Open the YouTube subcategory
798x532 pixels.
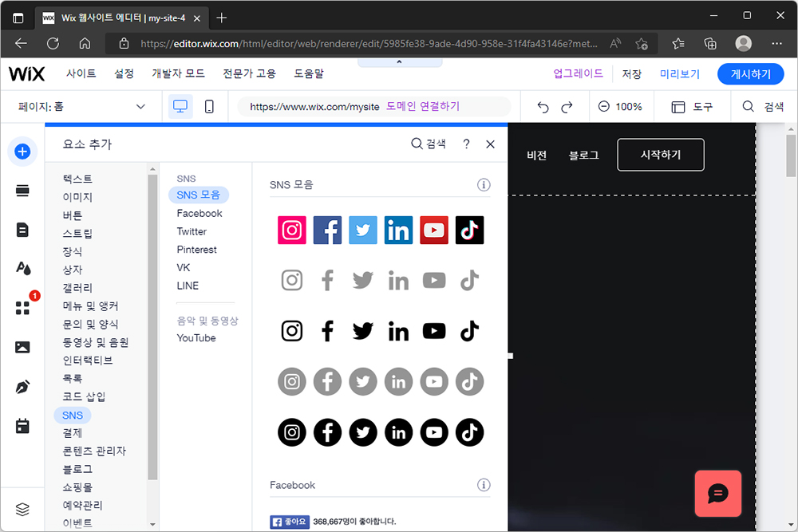[x=196, y=337]
